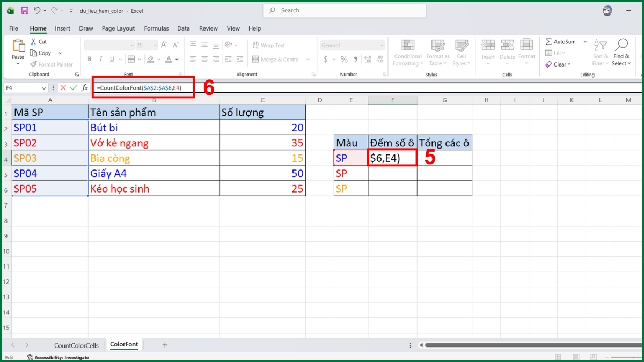This screenshot has width=644, height=362.
Task: Open the Format Painter tool
Action: 52,64
